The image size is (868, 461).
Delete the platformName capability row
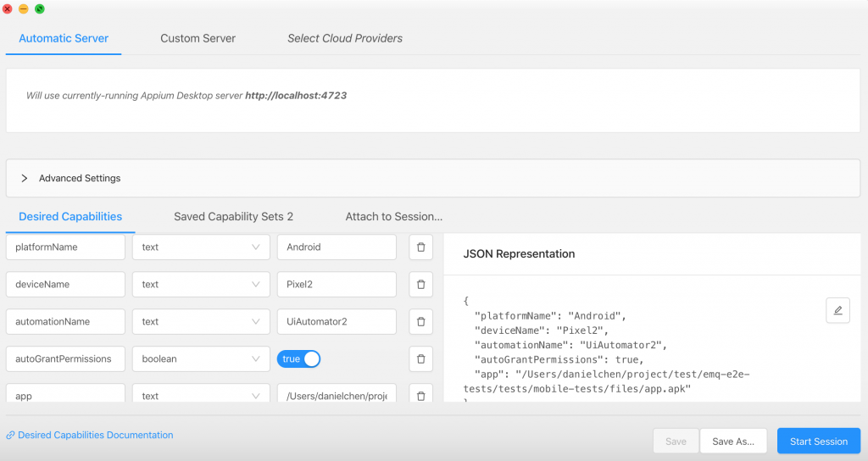(x=420, y=247)
